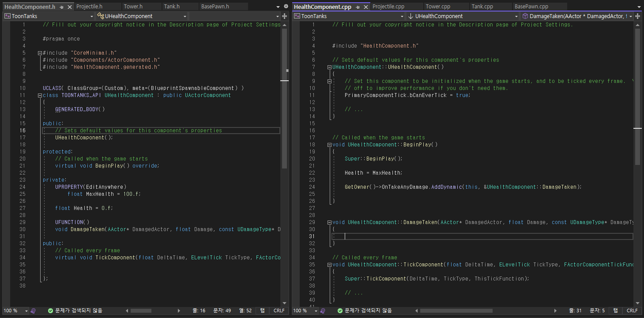Click right pane IntelliCode icon in status strip
Screen dimensions: 644x318
point(323,311)
